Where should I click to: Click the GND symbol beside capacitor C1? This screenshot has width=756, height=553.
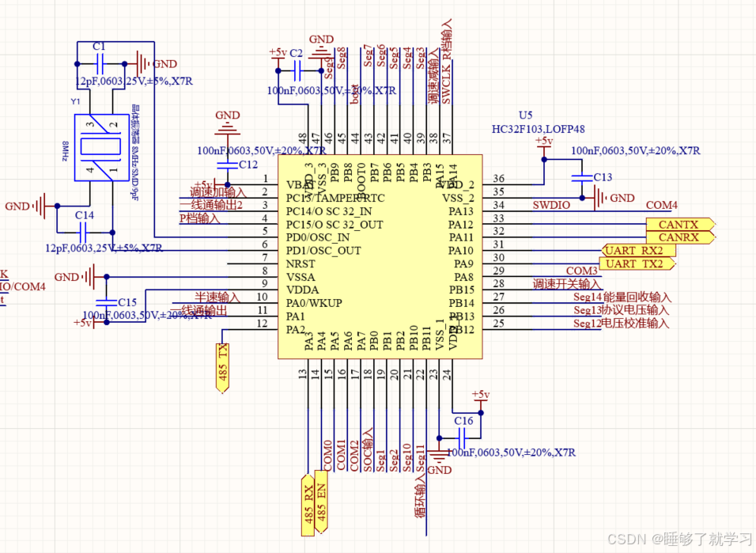pos(142,64)
